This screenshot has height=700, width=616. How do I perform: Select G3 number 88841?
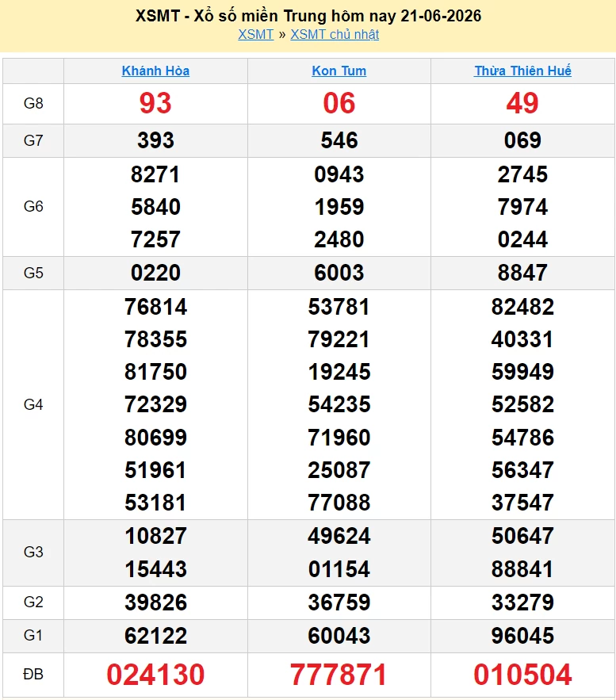(x=522, y=570)
